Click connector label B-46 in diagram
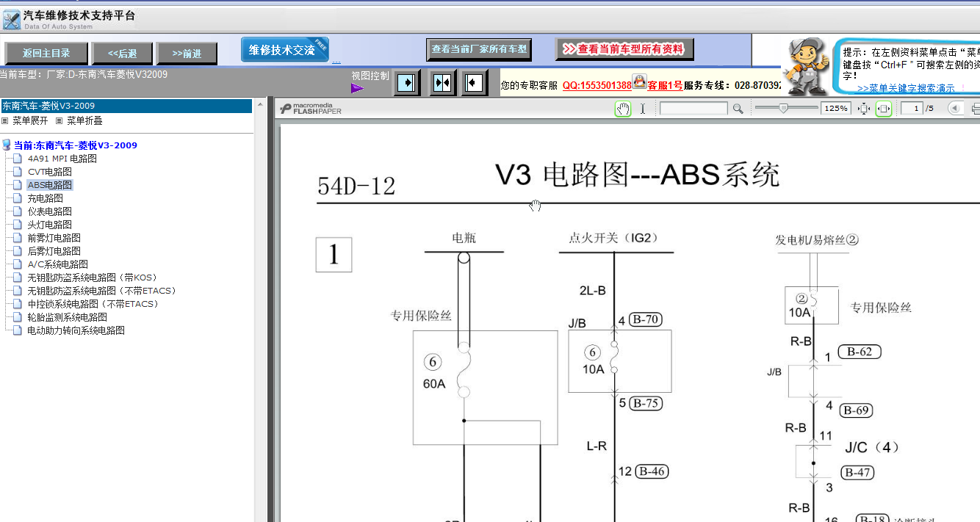The height and width of the screenshot is (522, 980). pos(652,471)
